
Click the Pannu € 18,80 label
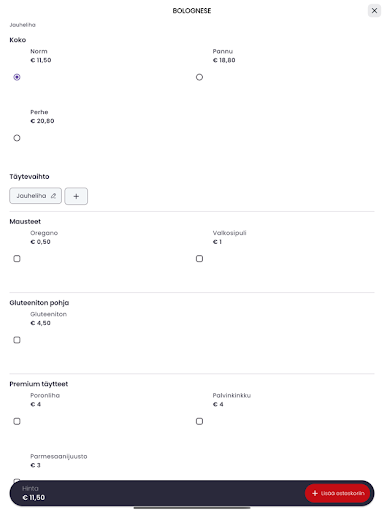tap(224, 56)
